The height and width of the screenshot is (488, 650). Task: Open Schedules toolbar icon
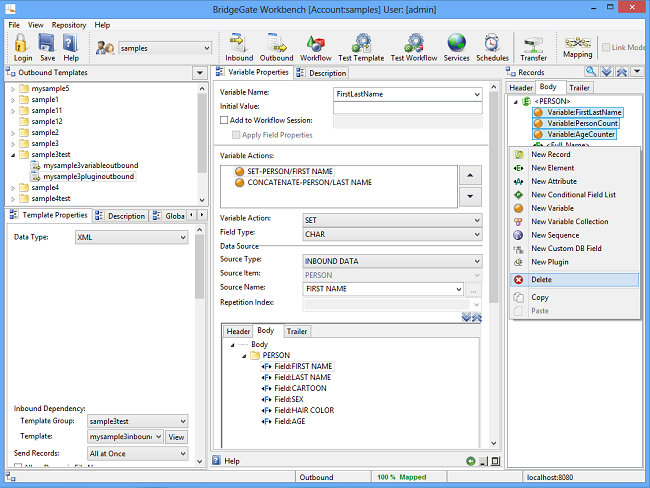(x=492, y=47)
